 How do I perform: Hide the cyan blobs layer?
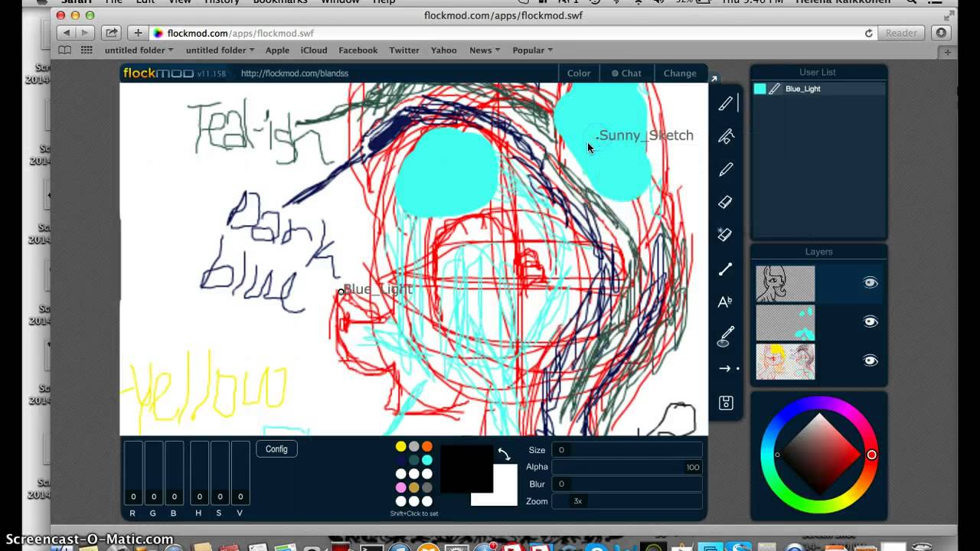pyautogui.click(x=871, y=321)
